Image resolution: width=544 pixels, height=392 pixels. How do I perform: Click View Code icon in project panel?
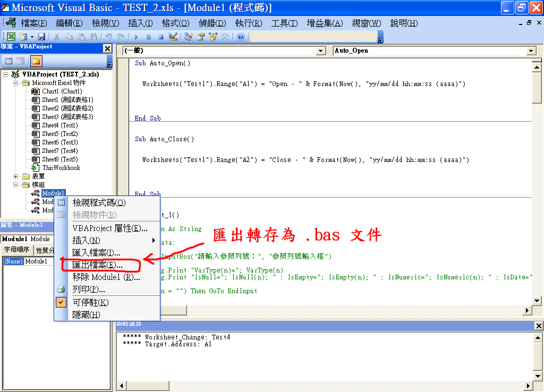pos(8,62)
